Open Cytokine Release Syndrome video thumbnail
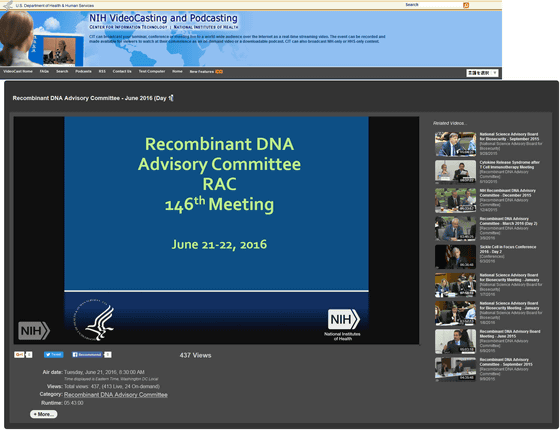Image resolution: width=560 pixels, height=430 pixels. click(x=455, y=172)
